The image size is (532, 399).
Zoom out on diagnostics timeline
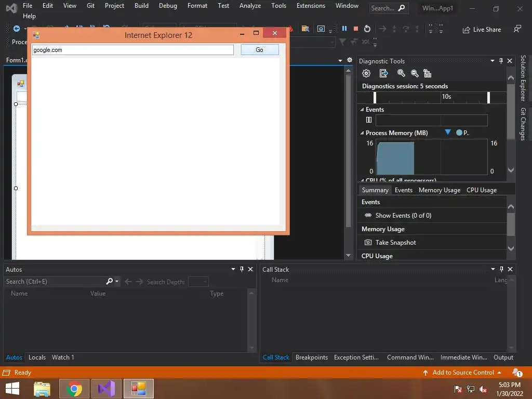pos(414,73)
